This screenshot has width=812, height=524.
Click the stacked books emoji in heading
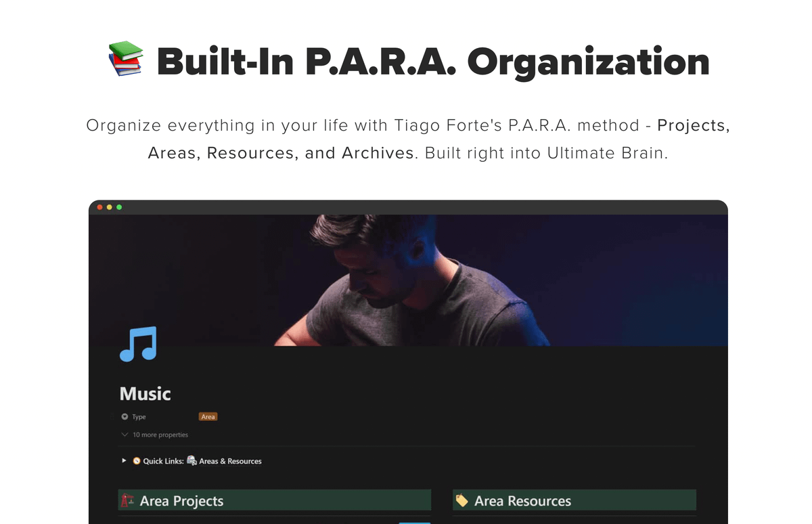tap(126, 59)
